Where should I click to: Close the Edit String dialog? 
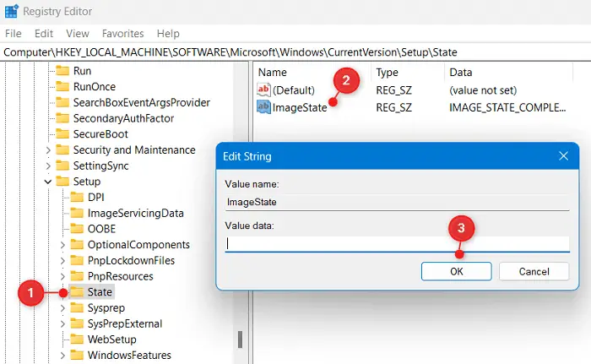pos(563,156)
